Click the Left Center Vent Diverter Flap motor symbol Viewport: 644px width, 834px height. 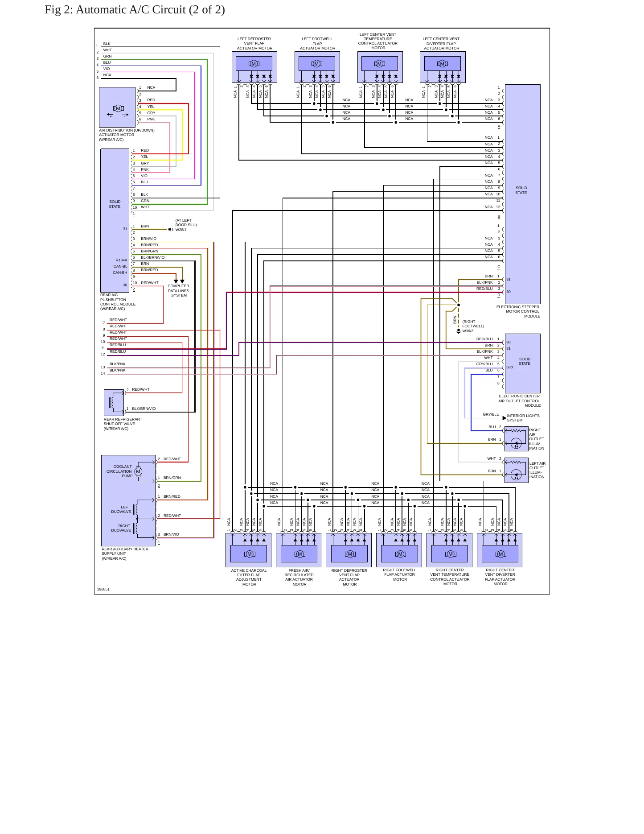click(x=443, y=64)
